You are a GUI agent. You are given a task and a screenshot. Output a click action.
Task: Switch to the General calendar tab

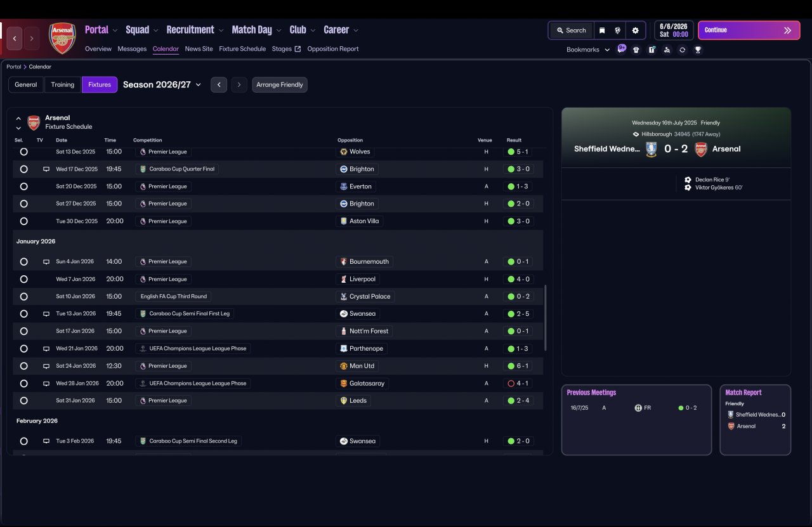click(26, 84)
